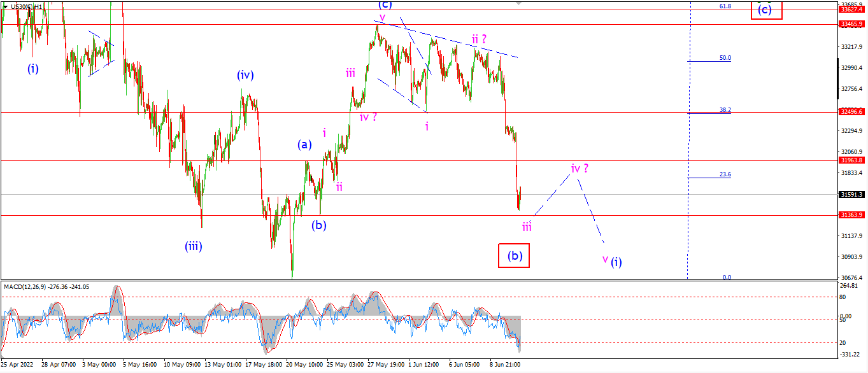The width and height of the screenshot is (868, 373).
Task: Click the 31963.8 red price label
Action: point(852,160)
